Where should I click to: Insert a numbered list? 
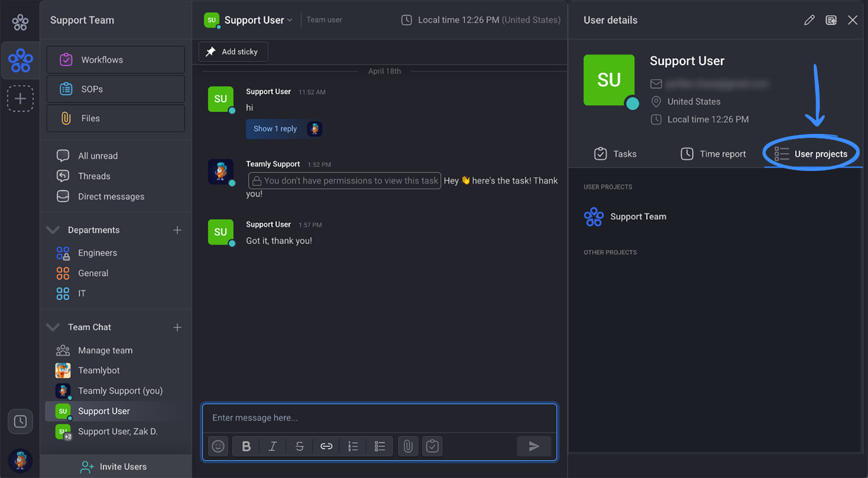coord(353,446)
